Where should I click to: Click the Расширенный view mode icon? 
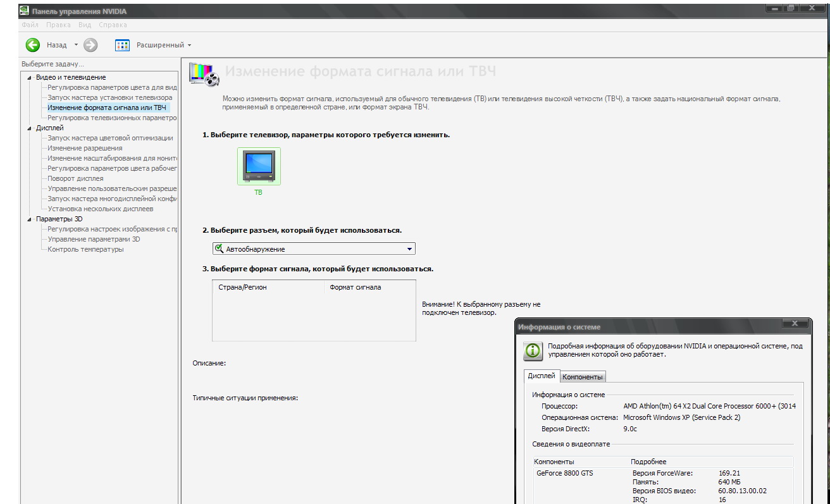(x=122, y=45)
